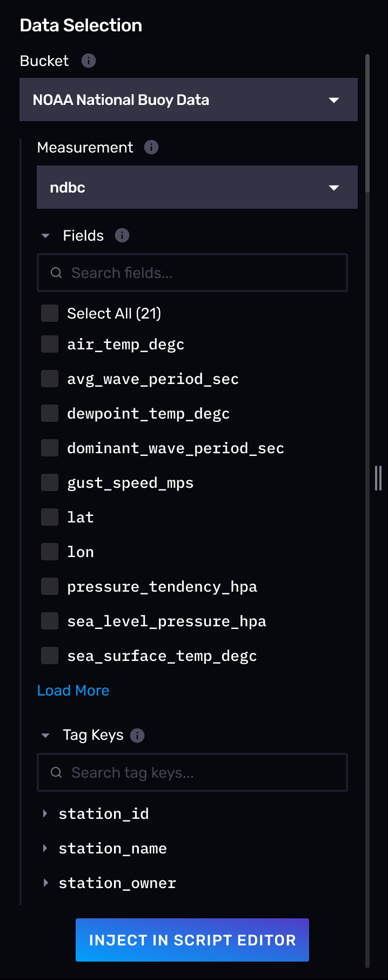Enable the air_temp_degc field
Screen dimensions: 388x980
tap(49, 343)
